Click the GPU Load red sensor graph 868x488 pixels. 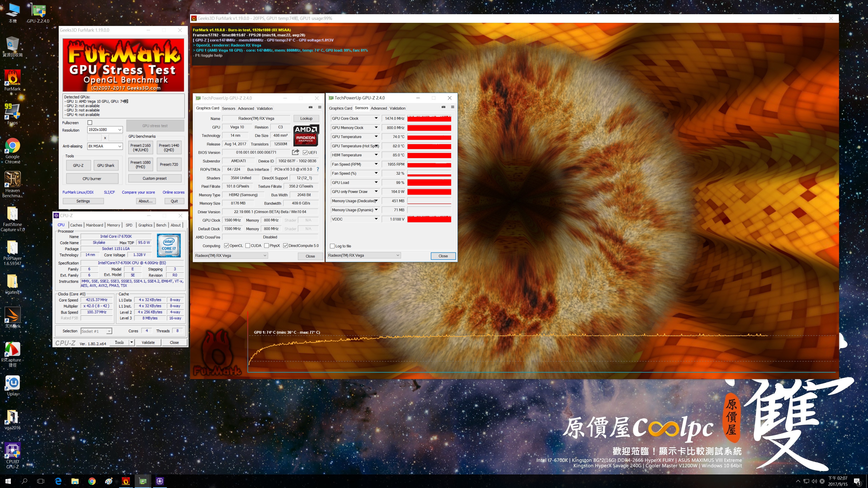(429, 183)
